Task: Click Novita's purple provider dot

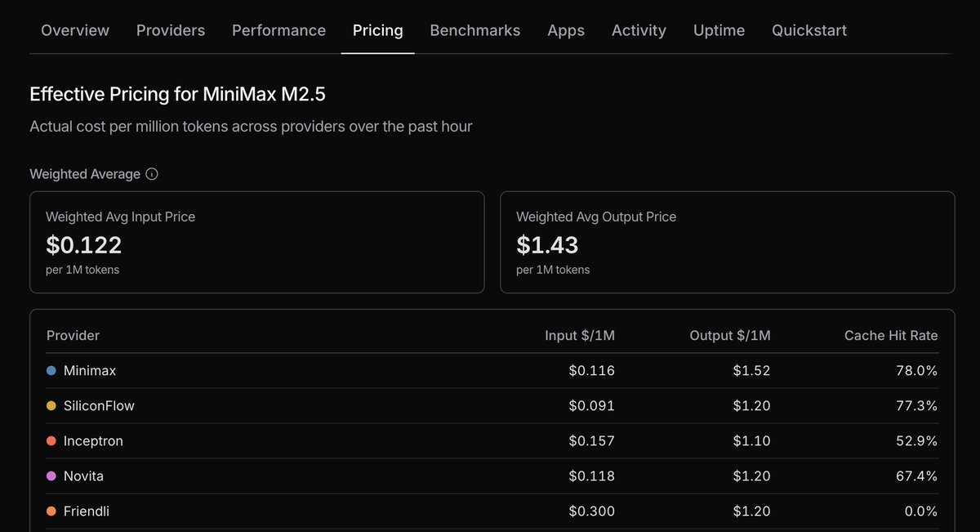Action: 51,476
